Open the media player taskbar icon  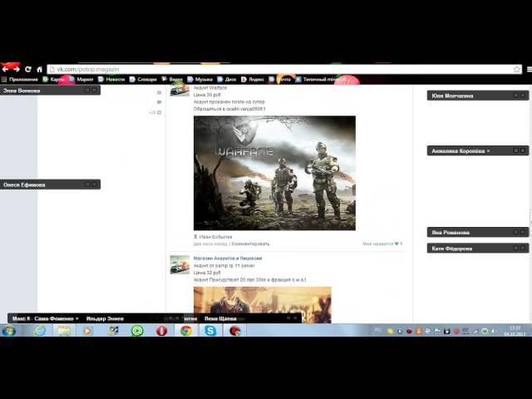coord(87,331)
